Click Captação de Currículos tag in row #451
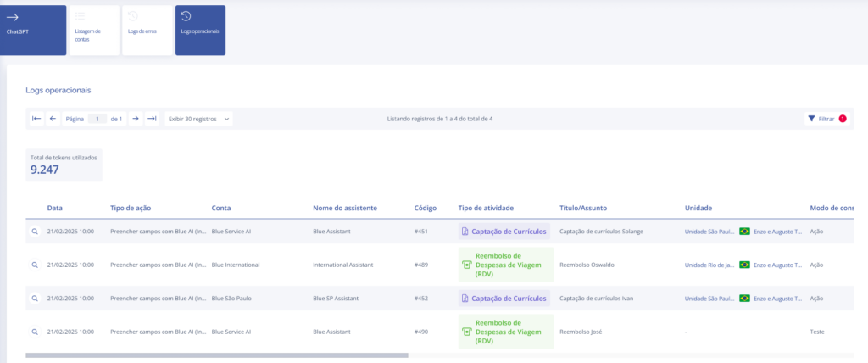Image resolution: width=868 pixels, height=363 pixels. coord(504,231)
